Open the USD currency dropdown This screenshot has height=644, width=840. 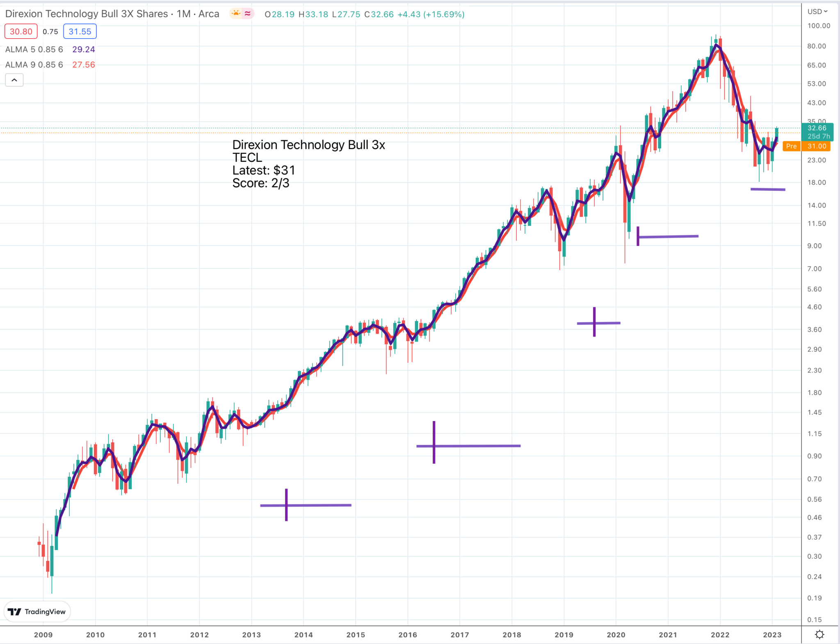(x=817, y=11)
